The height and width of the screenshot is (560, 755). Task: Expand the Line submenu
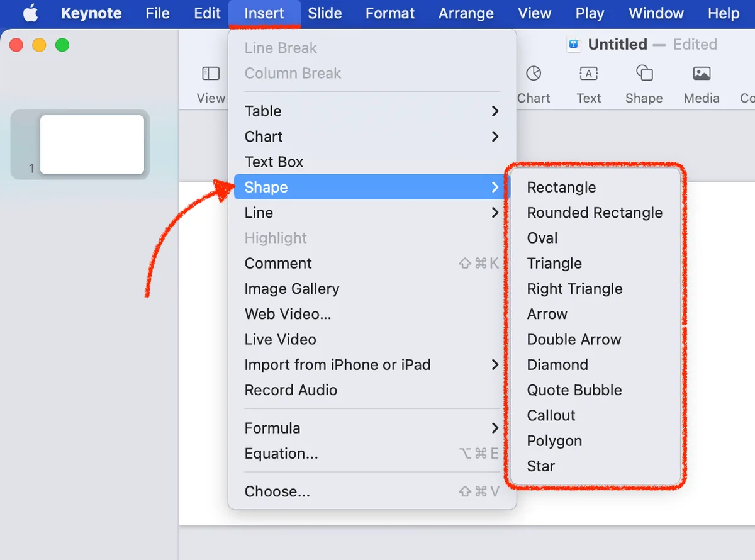coord(372,213)
